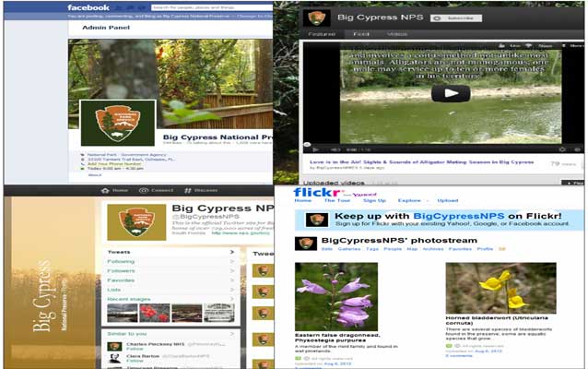Click the player settings gear icon

pos(562,149)
